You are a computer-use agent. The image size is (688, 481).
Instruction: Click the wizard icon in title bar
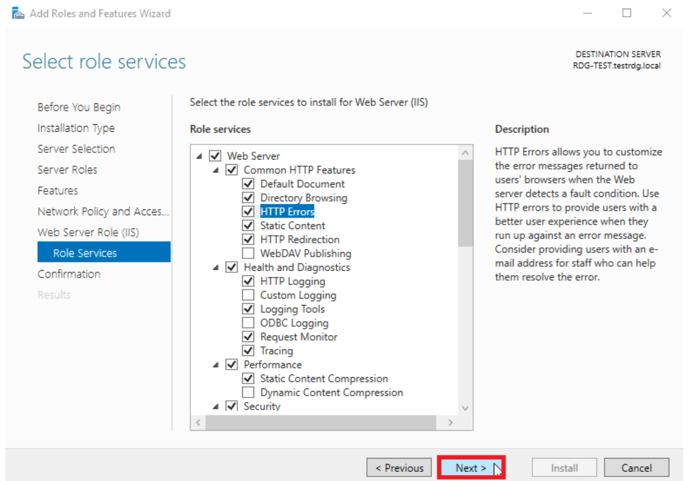(x=18, y=13)
